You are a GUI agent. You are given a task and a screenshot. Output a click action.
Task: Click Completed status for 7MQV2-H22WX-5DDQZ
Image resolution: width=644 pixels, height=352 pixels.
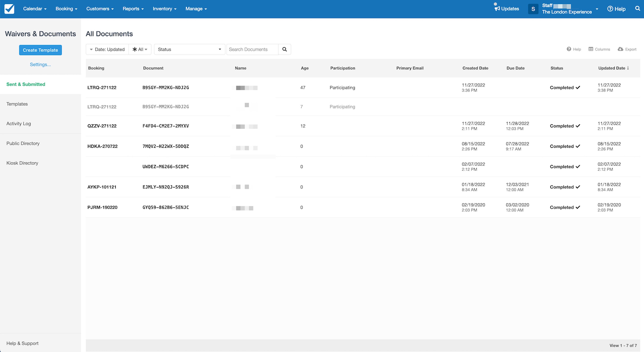[565, 146]
